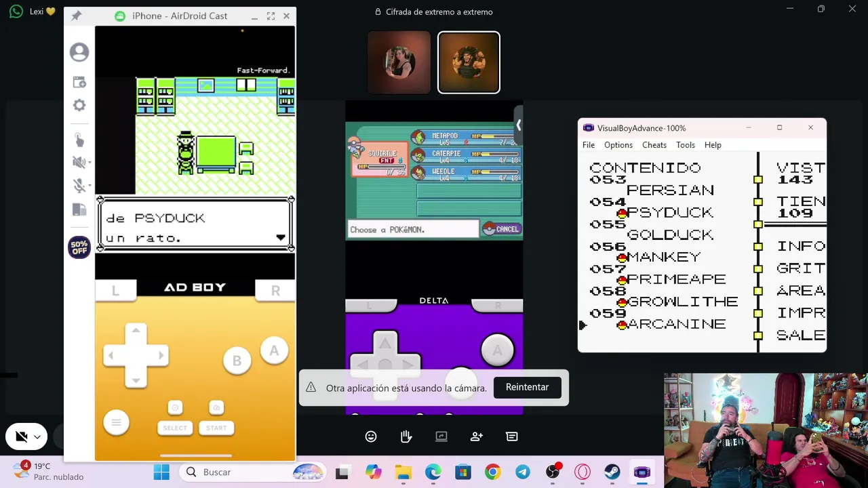Open Windows Start menu

(161, 472)
